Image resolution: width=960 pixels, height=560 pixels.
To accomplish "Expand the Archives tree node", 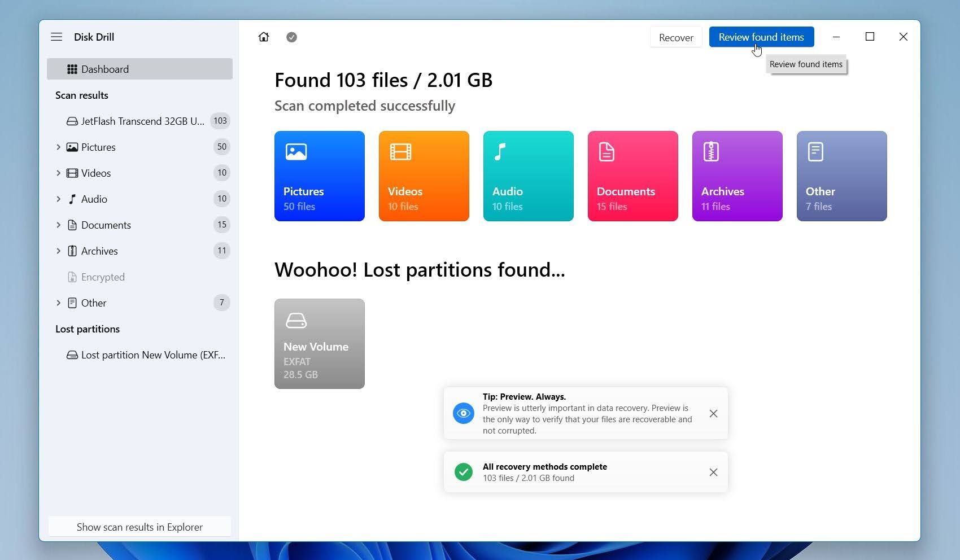I will tap(58, 251).
